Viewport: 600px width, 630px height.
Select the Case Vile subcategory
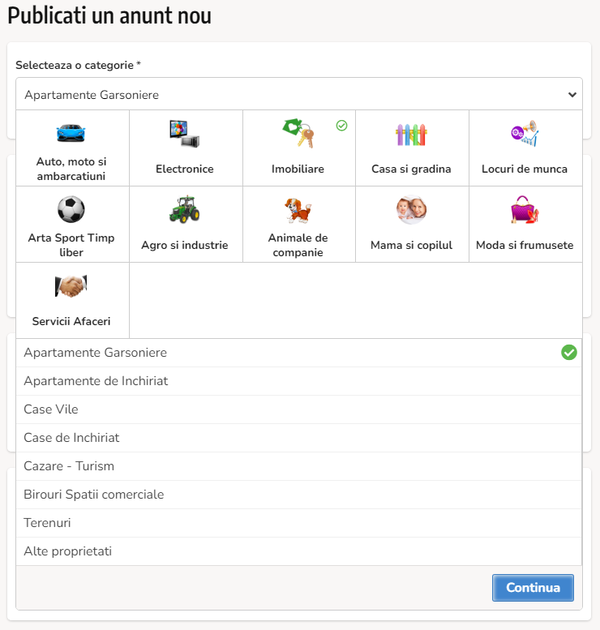tap(299, 409)
